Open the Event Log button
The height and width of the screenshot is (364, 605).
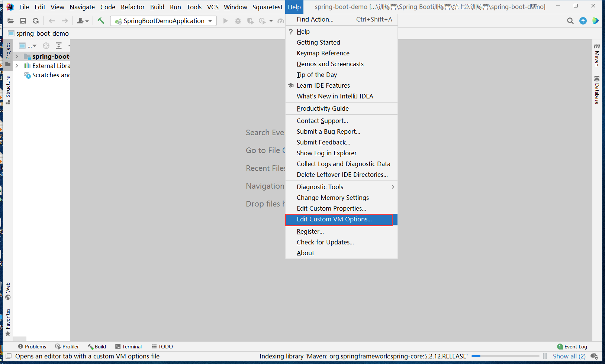point(572,347)
